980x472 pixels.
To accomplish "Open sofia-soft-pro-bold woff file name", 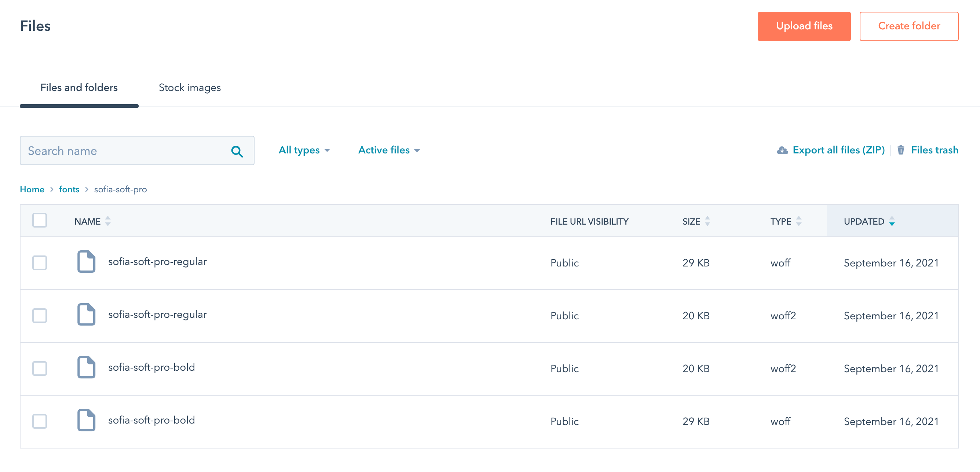I will (x=151, y=421).
